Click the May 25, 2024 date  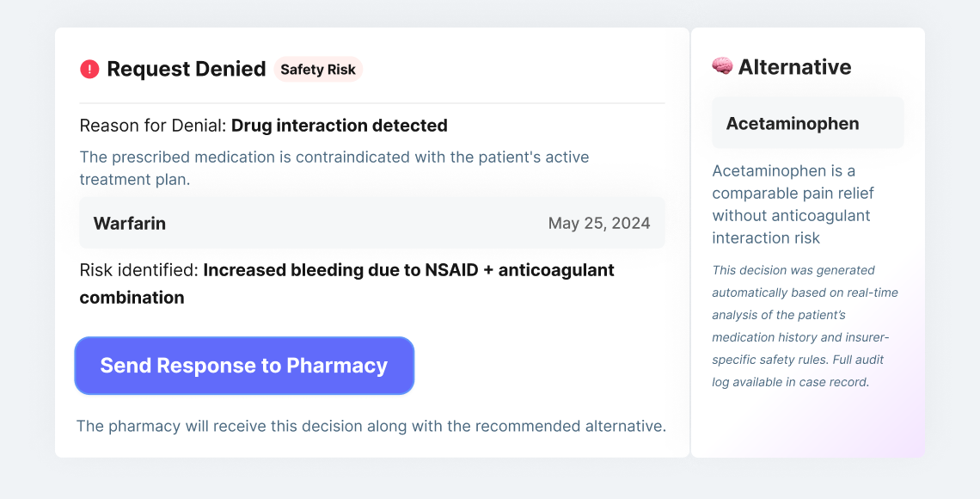(x=599, y=224)
